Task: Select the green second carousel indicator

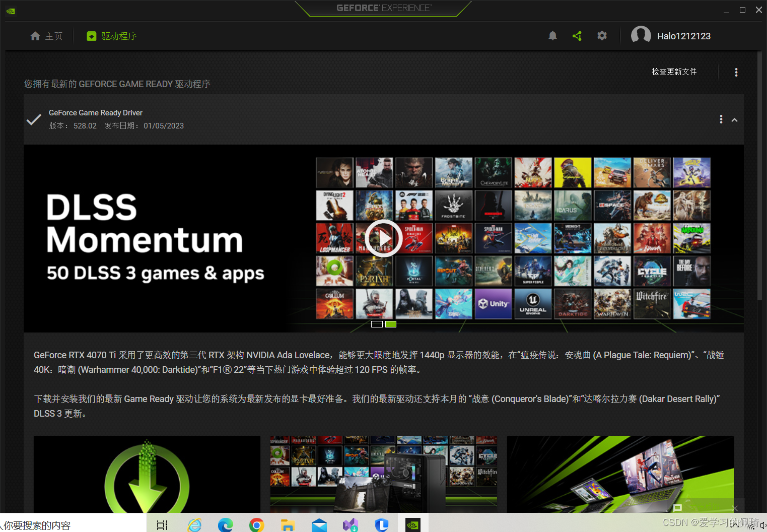Action: coord(391,324)
